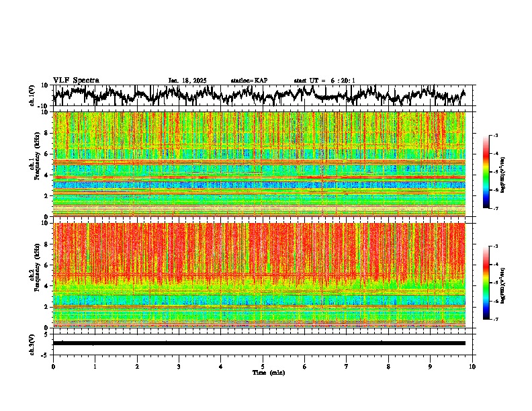This screenshot has height=411, width=532.
Task: Click the "ch.1 Frequency (kHz)" axis label
Action: pyautogui.click(x=35, y=156)
